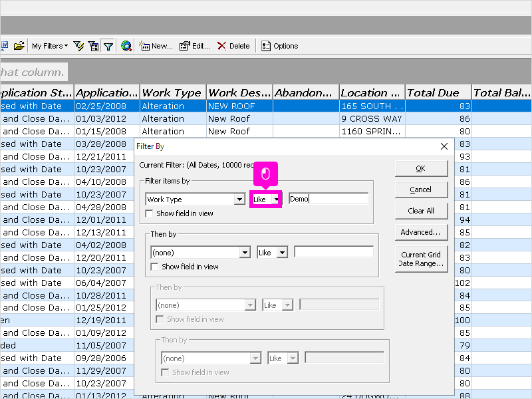Open the first Then by Like dropdown
The height and width of the screenshot is (399, 532).
[282, 253]
